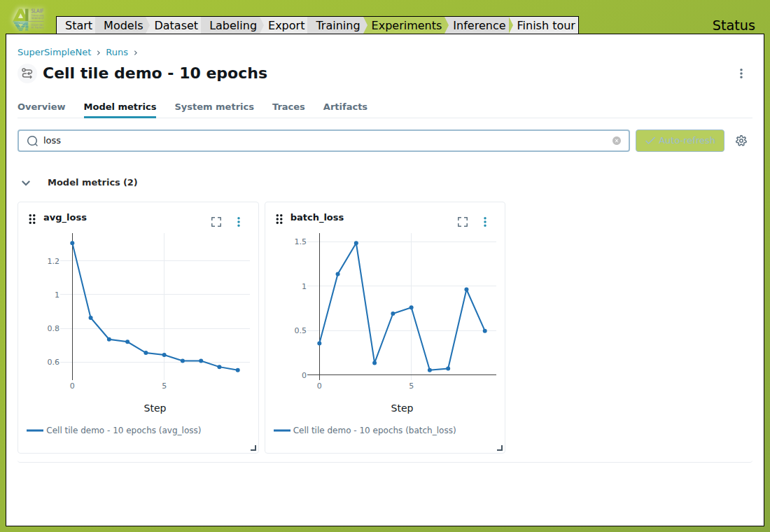View the Artifacts tab

point(344,106)
